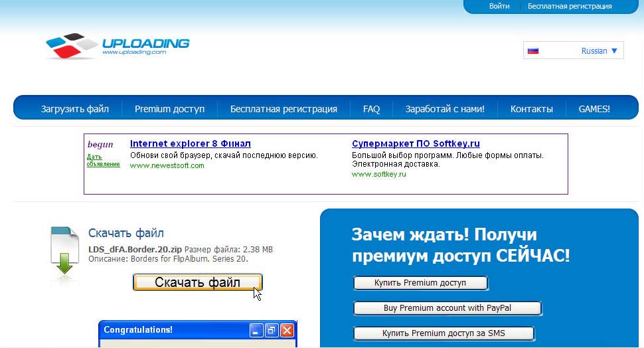Open the Контакты page
Screen dimensions: 644x348
coord(531,109)
